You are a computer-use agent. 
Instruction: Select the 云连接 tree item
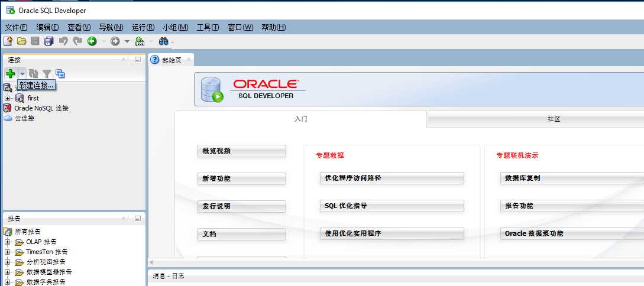pyautogui.click(x=24, y=118)
